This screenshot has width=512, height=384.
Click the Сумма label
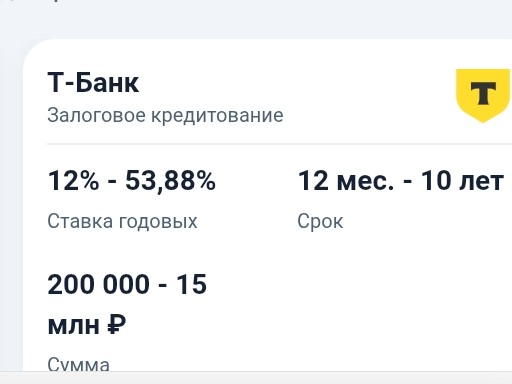pyautogui.click(x=79, y=364)
